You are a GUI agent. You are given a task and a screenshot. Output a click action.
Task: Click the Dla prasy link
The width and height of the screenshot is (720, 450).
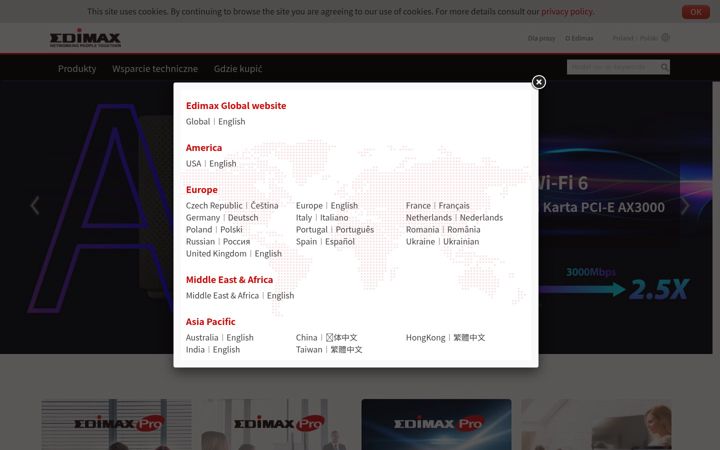[541, 38]
